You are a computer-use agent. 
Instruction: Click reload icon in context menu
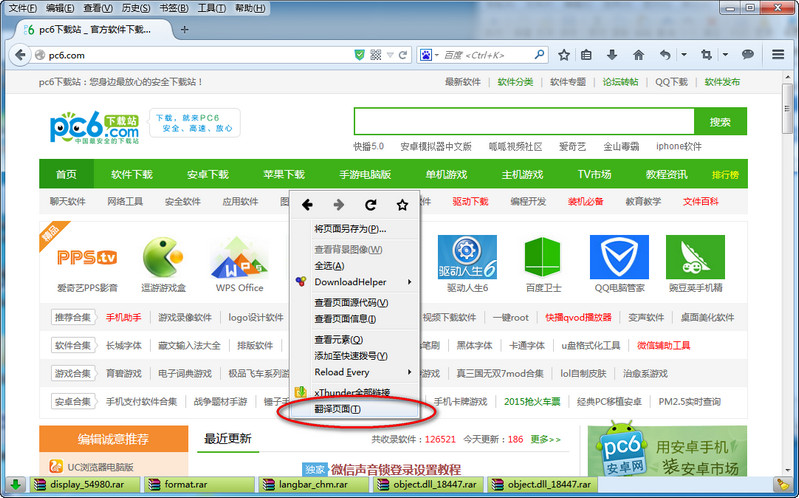click(370, 205)
